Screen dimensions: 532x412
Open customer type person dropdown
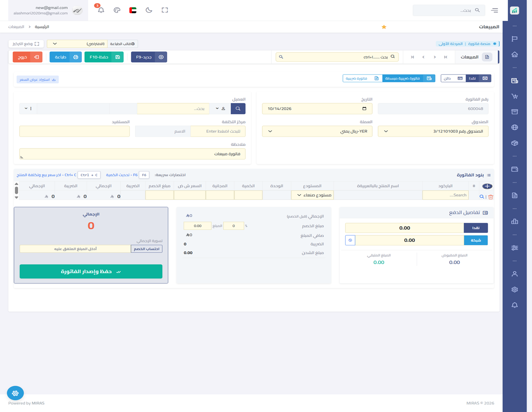point(220,109)
